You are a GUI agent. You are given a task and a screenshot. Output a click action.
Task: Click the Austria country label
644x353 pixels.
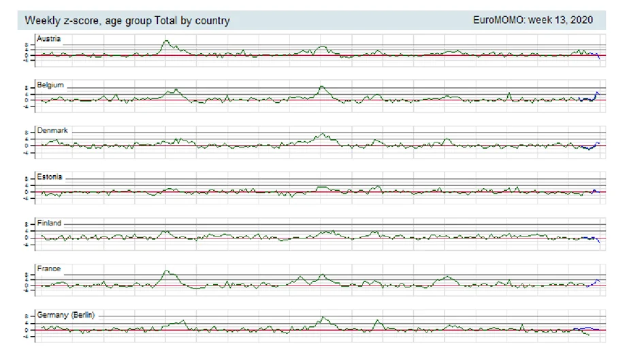(x=48, y=39)
